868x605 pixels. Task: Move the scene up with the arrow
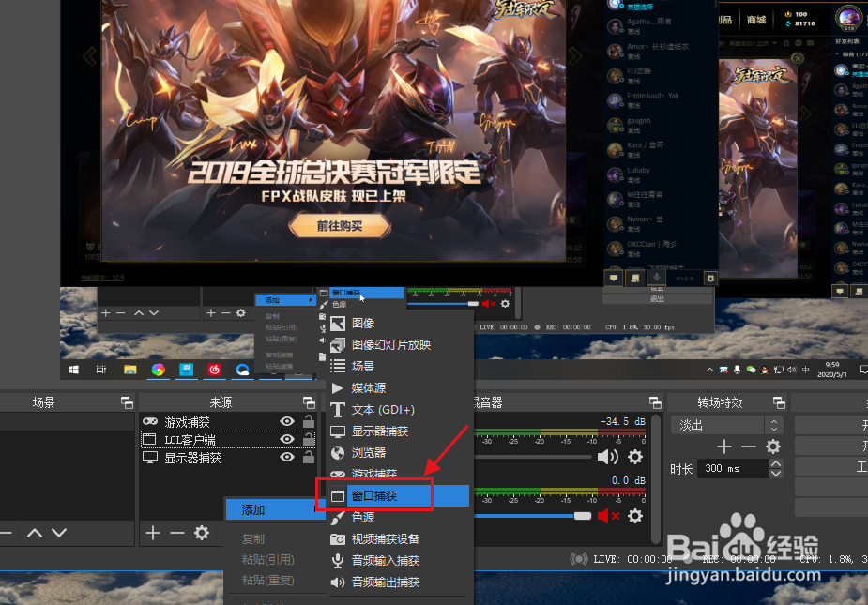35,533
